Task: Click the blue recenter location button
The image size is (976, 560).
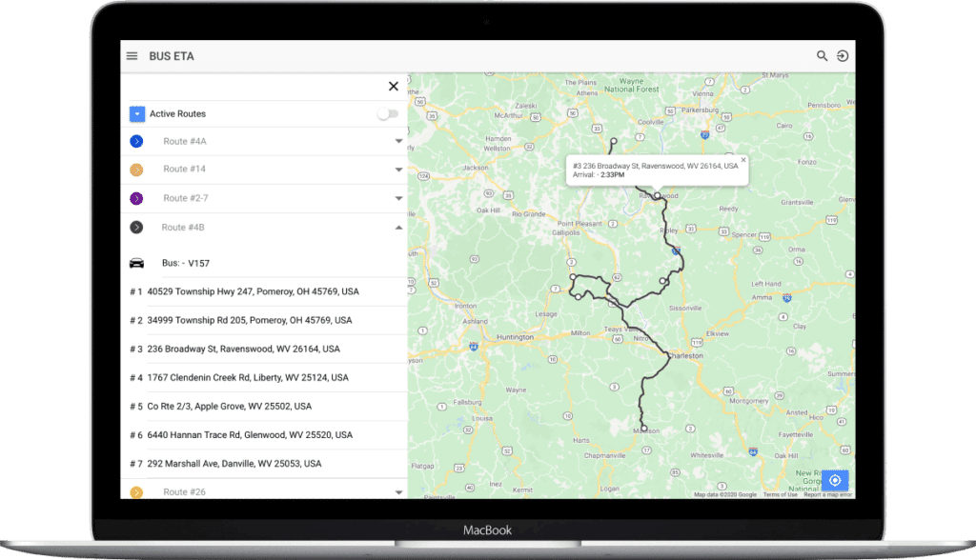Action: coord(835,480)
